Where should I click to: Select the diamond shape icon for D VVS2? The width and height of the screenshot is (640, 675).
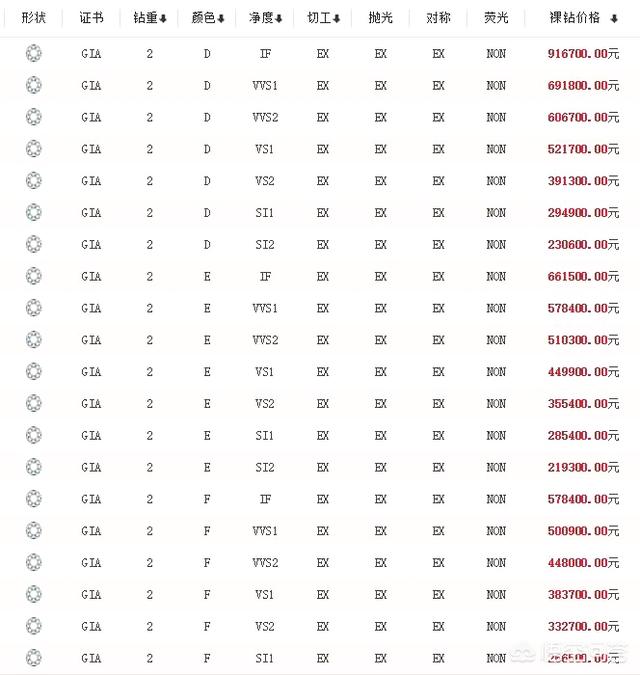tap(34, 117)
